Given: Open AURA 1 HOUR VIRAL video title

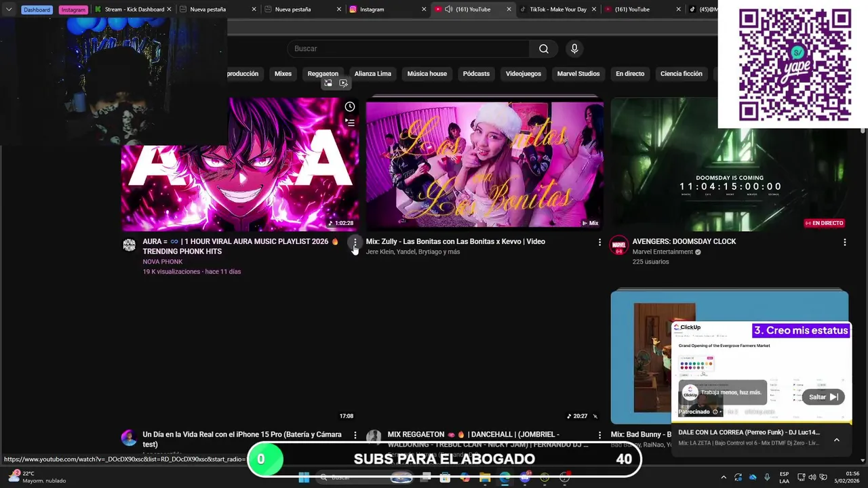Looking at the screenshot, I should [x=240, y=246].
